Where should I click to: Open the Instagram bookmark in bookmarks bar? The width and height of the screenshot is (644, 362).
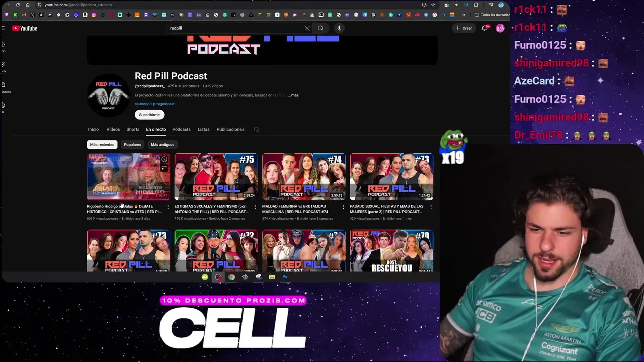coord(93,15)
